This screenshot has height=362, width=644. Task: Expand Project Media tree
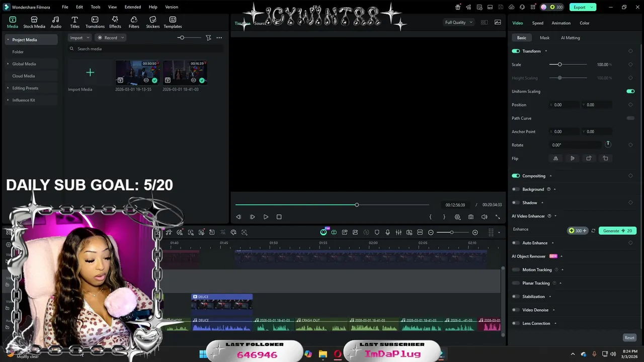(x=8, y=40)
